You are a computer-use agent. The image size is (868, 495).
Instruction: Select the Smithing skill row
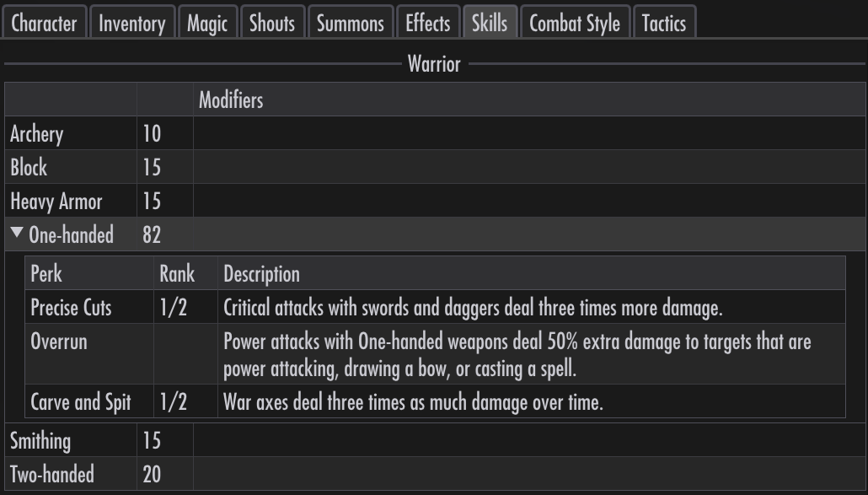pyautogui.click(x=435, y=440)
